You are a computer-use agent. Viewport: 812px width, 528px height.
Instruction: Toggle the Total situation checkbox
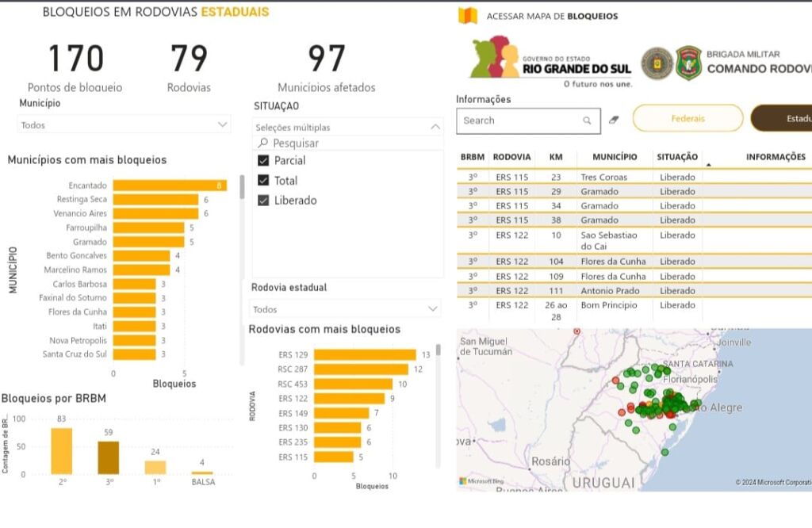point(264,181)
